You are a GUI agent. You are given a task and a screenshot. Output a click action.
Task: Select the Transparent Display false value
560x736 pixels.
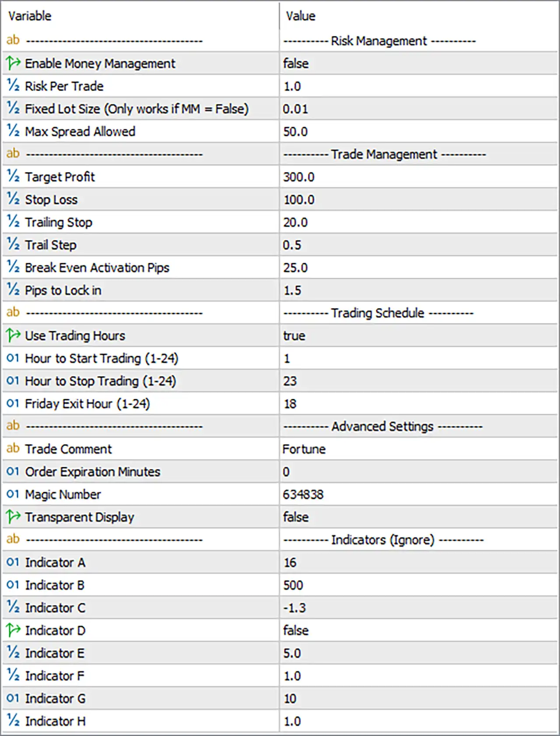click(296, 517)
